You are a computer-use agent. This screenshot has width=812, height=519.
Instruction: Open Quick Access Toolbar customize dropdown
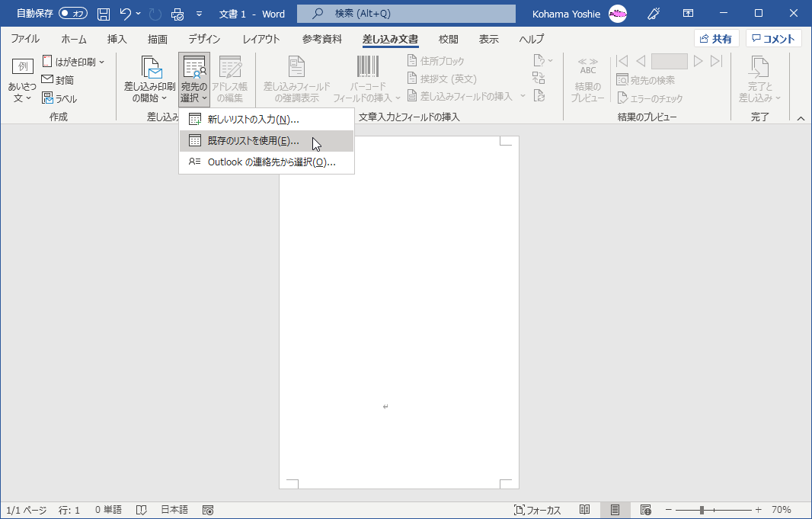(x=199, y=14)
